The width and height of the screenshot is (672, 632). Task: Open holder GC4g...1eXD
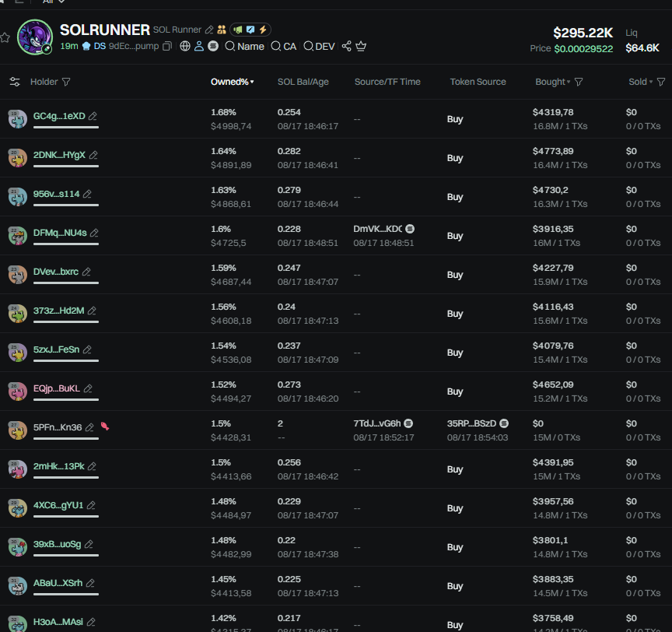coord(59,116)
